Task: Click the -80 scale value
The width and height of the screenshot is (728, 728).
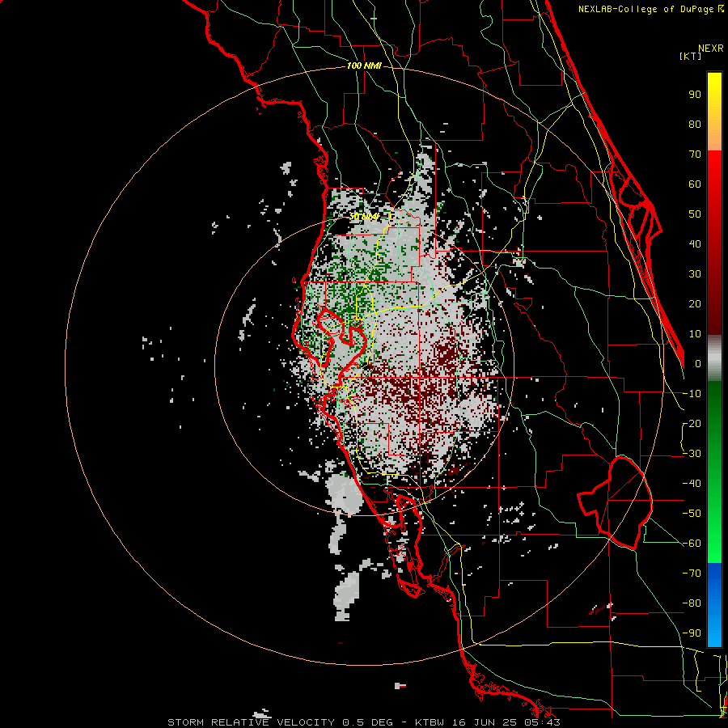Action: coord(692,603)
